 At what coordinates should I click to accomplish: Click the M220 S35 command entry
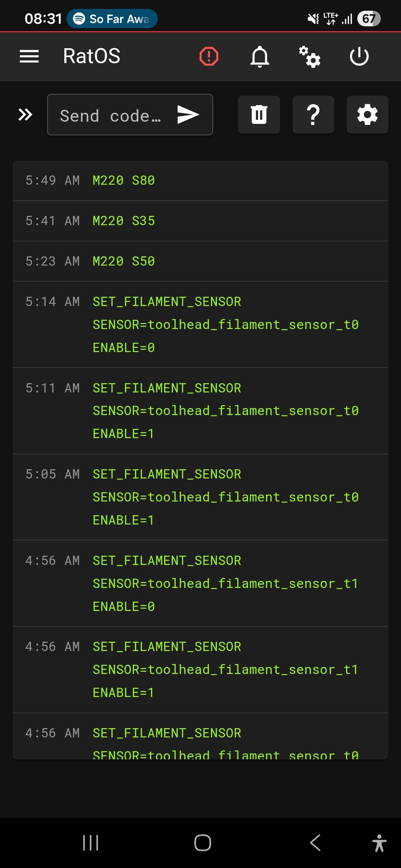(x=124, y=221)
